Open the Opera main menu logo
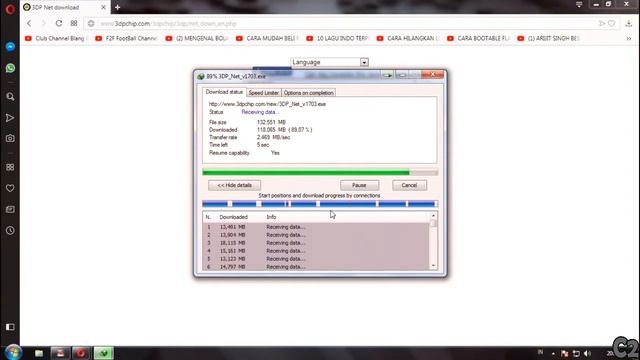 pyautogui.click(x=10, y=9)
